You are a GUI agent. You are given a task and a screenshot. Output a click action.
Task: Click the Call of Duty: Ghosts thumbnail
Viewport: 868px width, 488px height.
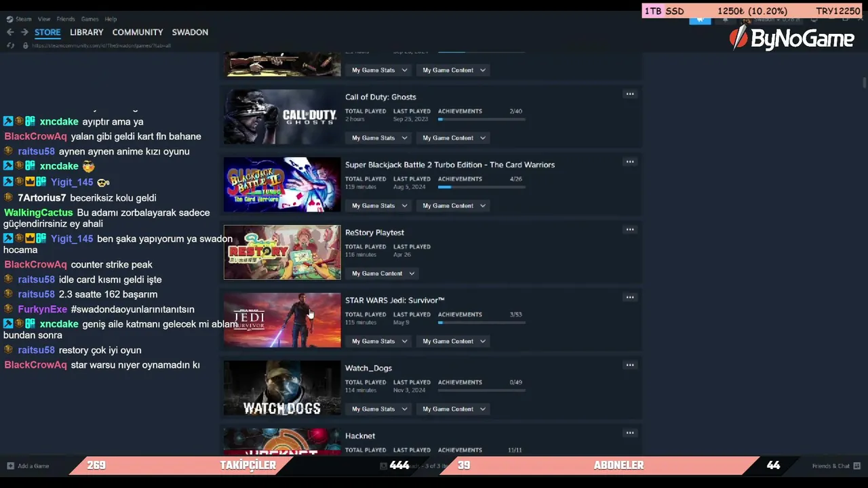282,117
